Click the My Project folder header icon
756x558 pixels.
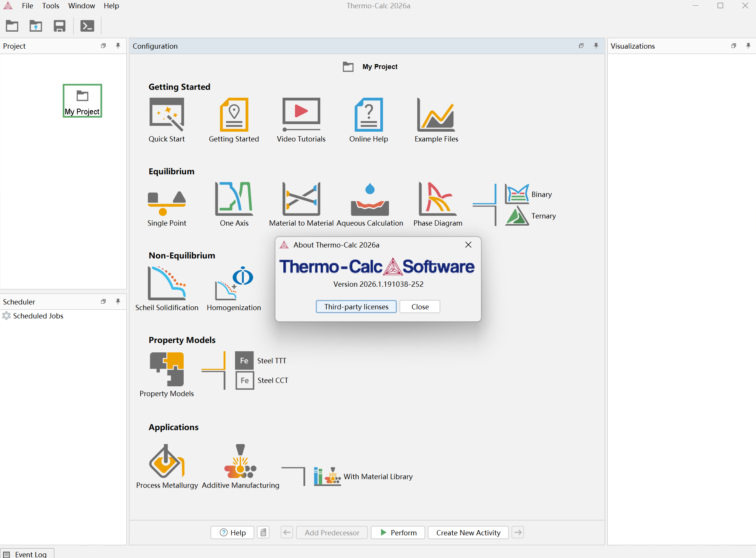point(348,67)
